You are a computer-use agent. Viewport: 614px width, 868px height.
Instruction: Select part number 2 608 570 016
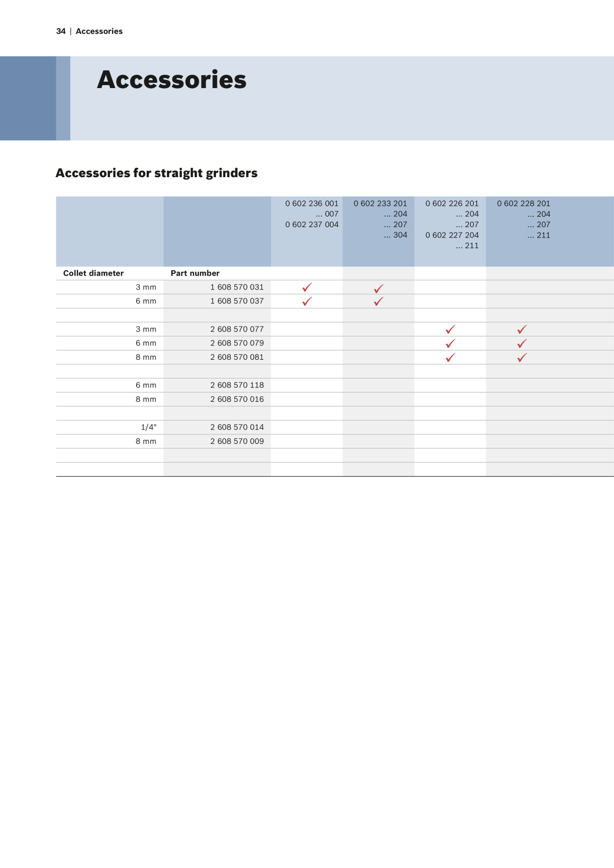[237, 399]
